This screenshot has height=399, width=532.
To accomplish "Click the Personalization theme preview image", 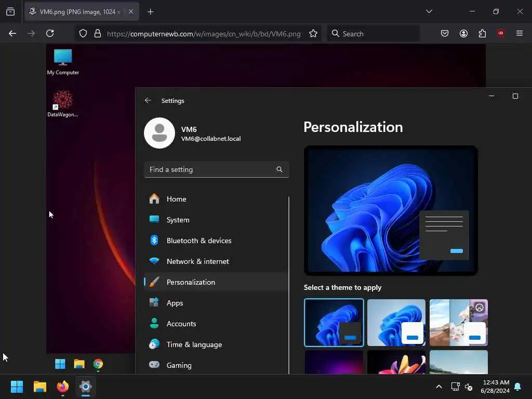I will coord(391,210).
